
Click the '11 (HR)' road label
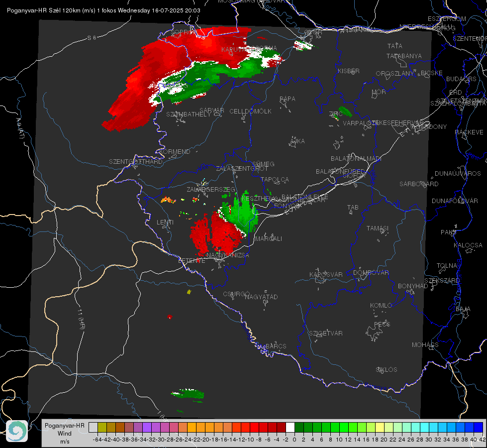pyautogui.click(x=81, y=319)
